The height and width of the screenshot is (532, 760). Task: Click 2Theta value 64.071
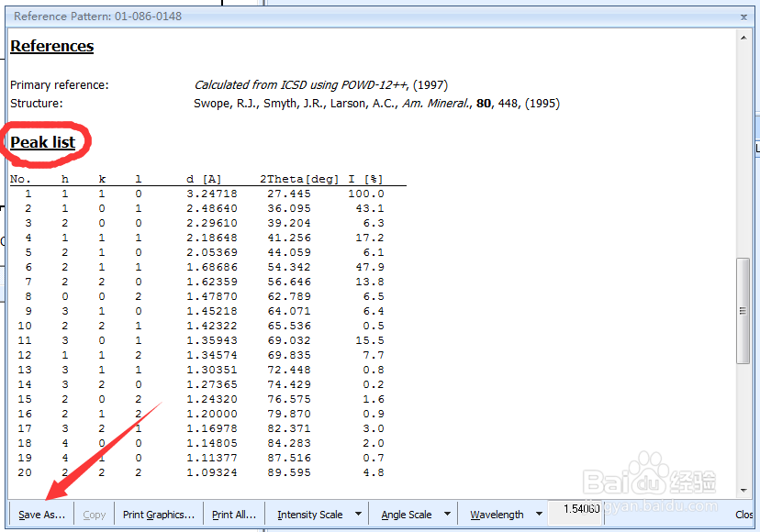click(289, 311)
